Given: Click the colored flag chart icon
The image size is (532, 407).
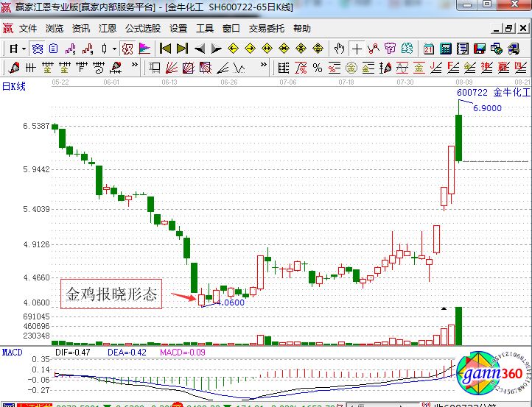Looking at the screenshot, I should pos(144,49).
